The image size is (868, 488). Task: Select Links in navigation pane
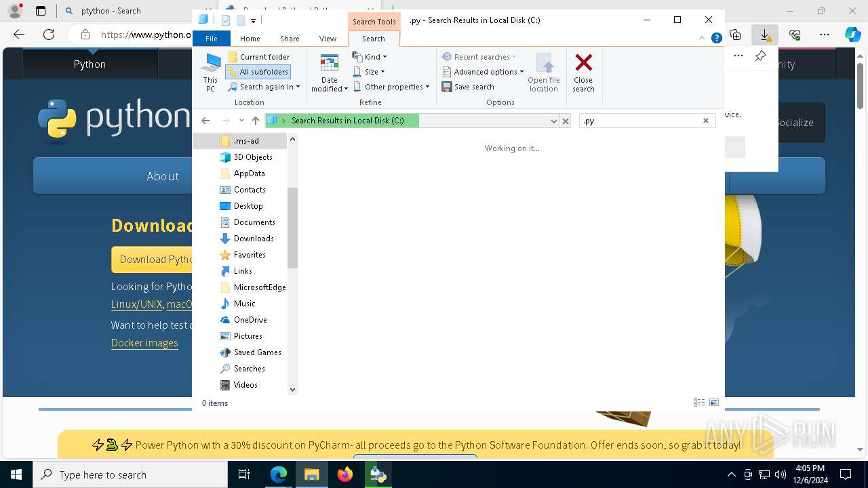click(236, 271)
